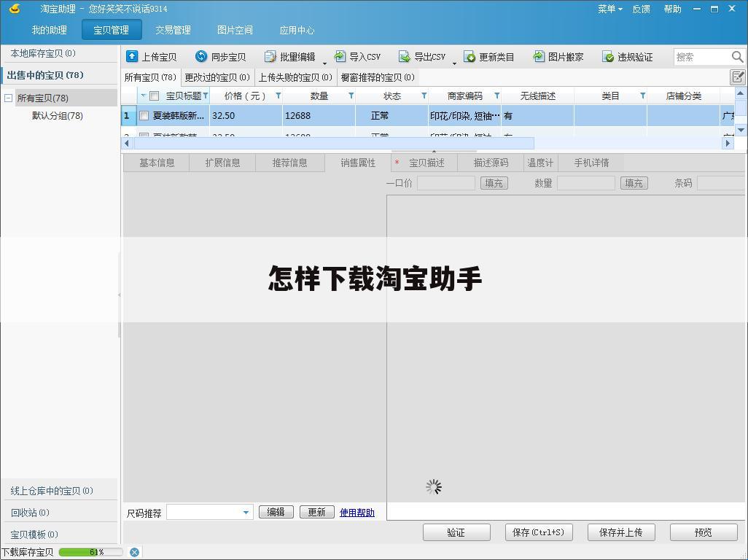The height and width of the screenshot is (560, 748).
Task: Open the header selection dropdown arrow before checkbox
Action: click(143, 96)
